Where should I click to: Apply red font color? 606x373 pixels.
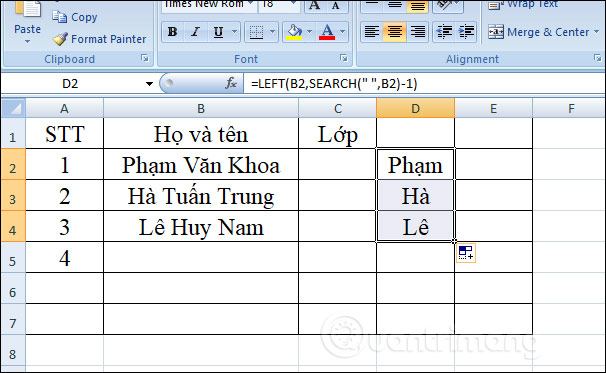click(327, 32)
